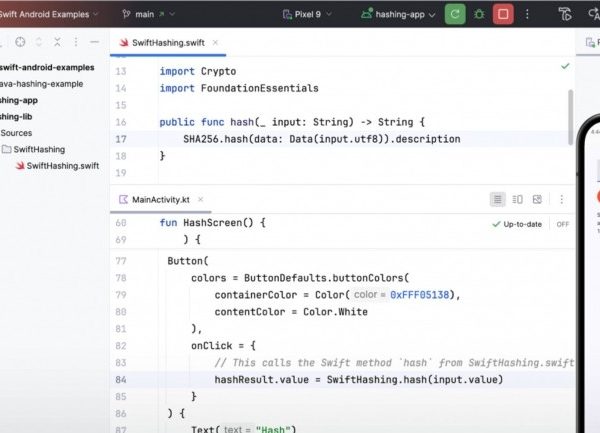600x433 pixels.
Task: Click the debug bug icon
Action: click(479, 15)
